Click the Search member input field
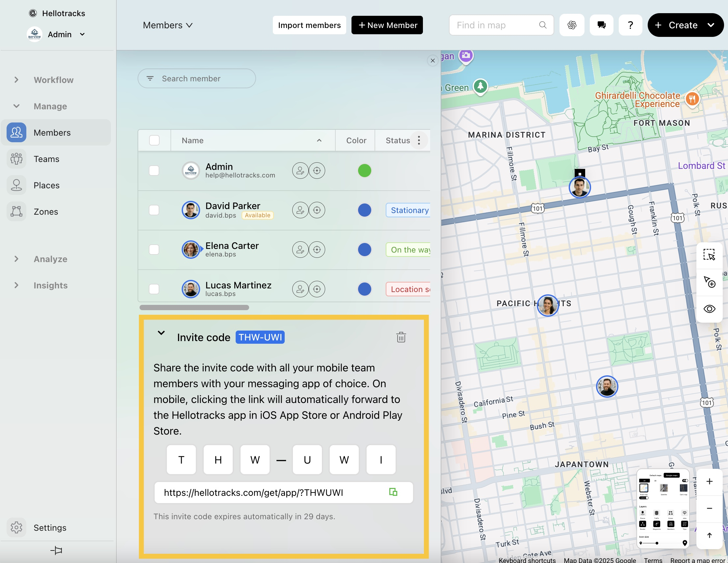The image size is (728, 563). point(197,78)
